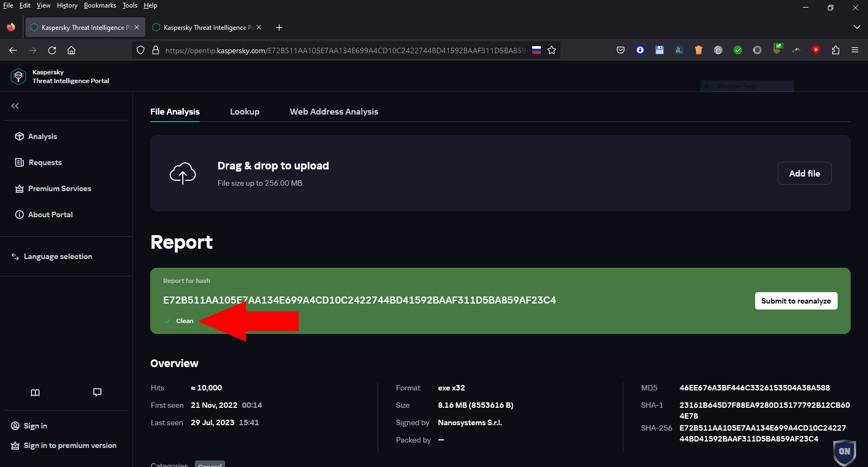Screen dimensions: 868x467
Task: Go forward to the next page
Action: (x=33, y=50)
